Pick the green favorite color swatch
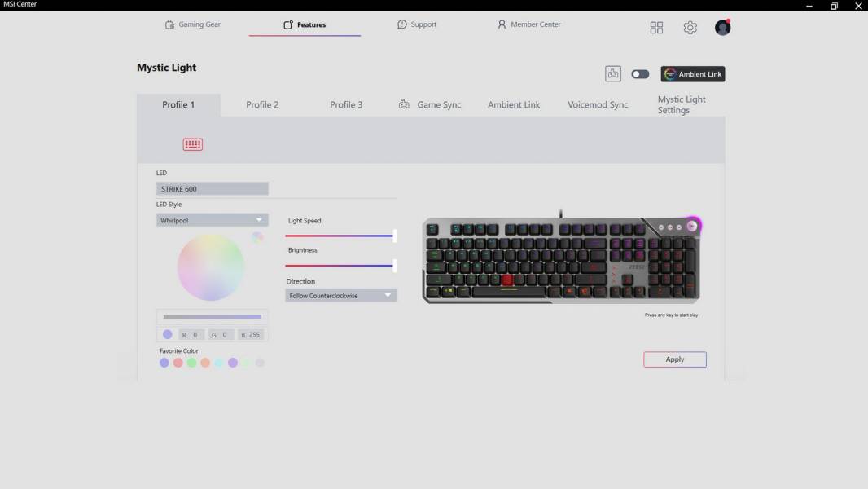 click(192, 363)
